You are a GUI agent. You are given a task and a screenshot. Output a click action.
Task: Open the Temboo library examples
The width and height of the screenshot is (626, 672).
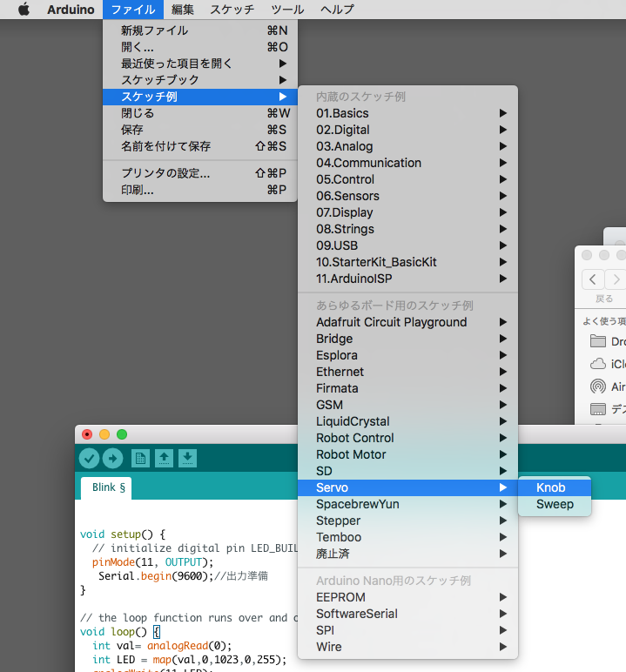(407, 537)
